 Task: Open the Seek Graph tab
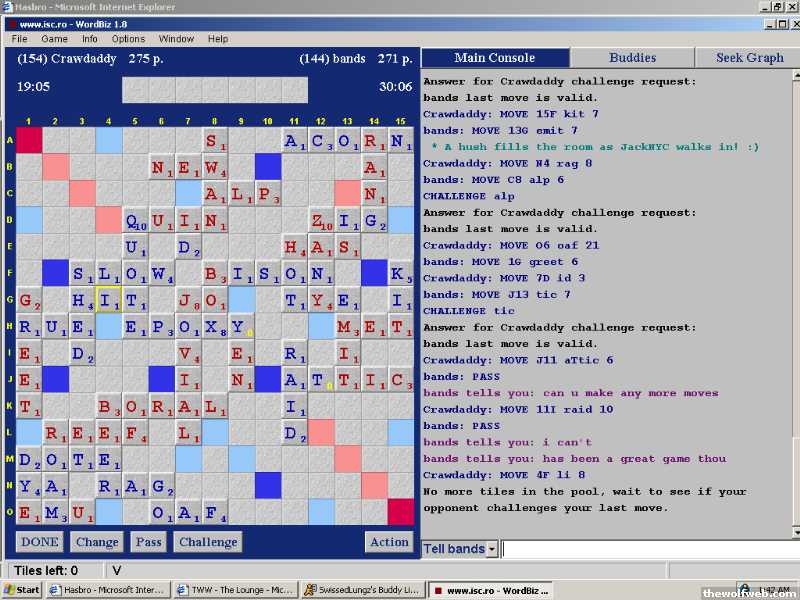[x=749, y=58]
